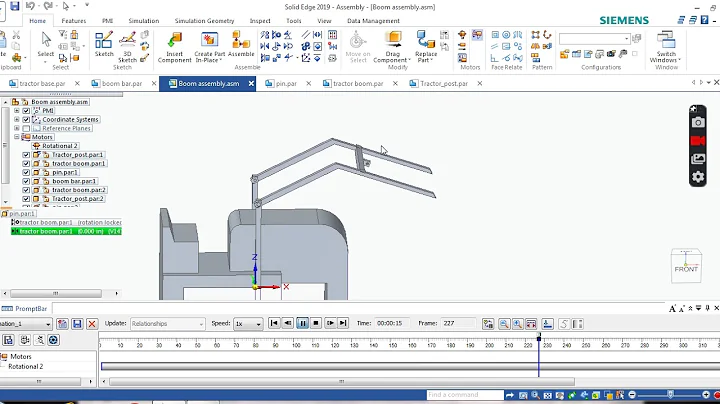Click the Rotational 2 timeline duration bar
Viewport: 720px width, 404px height.
[410, 366]
